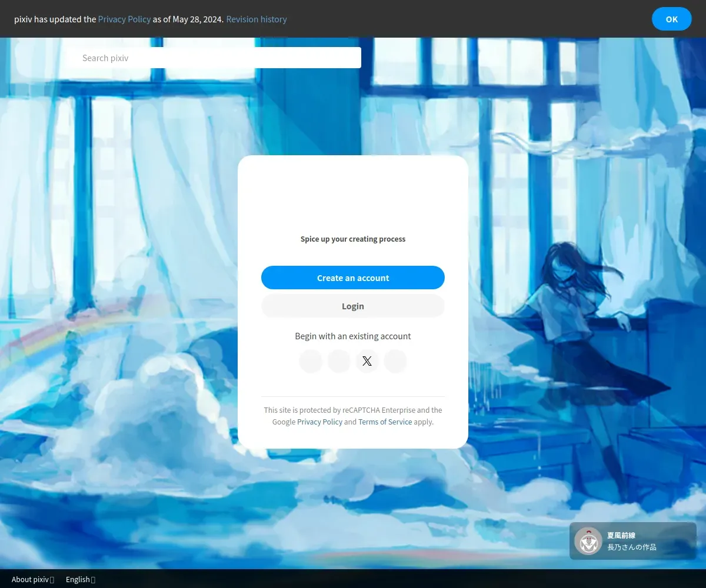Focus the Search pixiv input field
Viewport: 706px width, 588px height.
214,58
